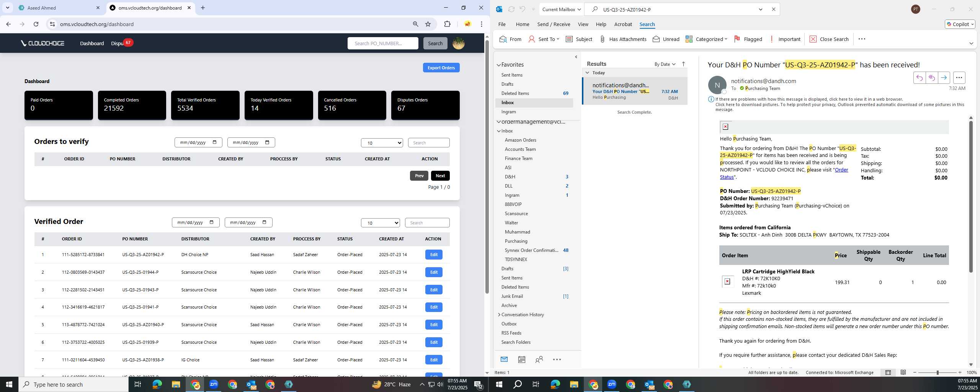Image resolution: width=980 pixels, height=392 pixels.
Task: Click Close Search in Outlook
Action: pos(829,39)
